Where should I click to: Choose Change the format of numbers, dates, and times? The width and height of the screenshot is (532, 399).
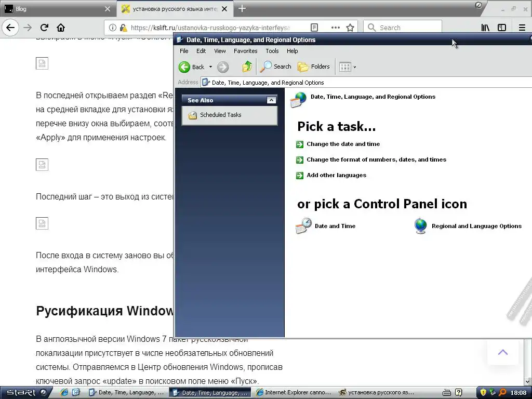click(x=376, y=159)
